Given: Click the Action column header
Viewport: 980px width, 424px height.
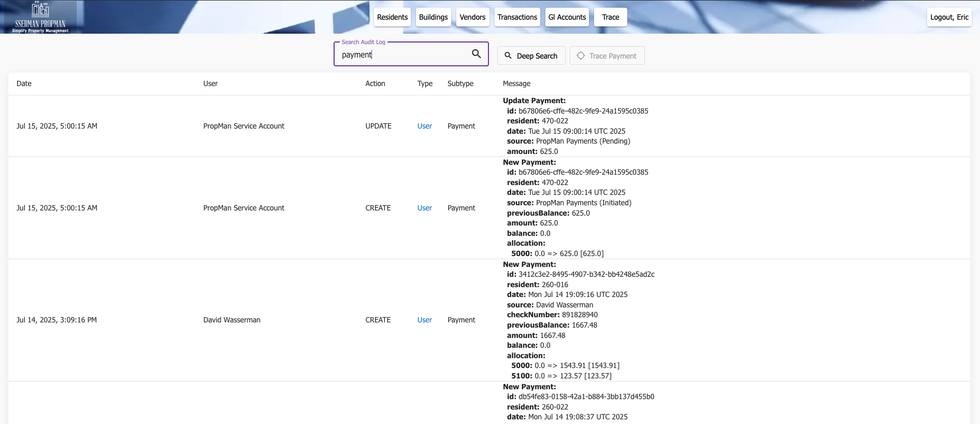Looking at the screenshot, I should click(375, 83).
